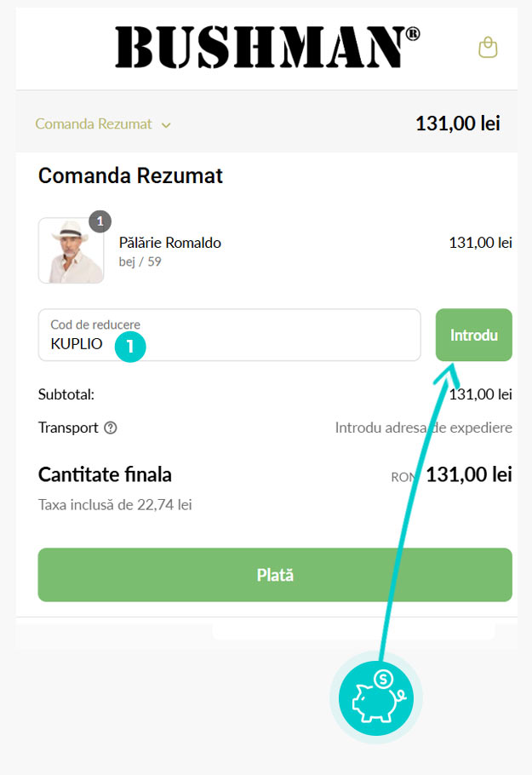Click the Taxa inclusă de 22,74 lei note

tap(115, 505)
